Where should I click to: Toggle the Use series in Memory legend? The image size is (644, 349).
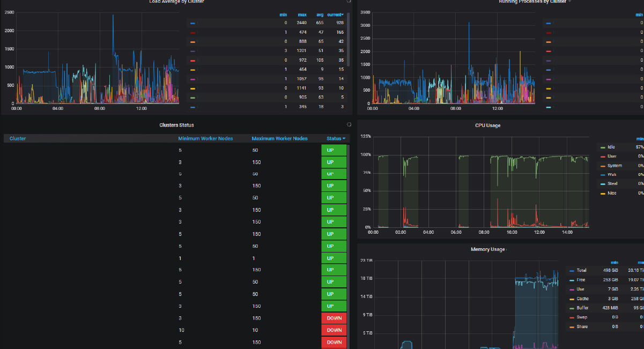pyautogui.click(x=581, y=289)
